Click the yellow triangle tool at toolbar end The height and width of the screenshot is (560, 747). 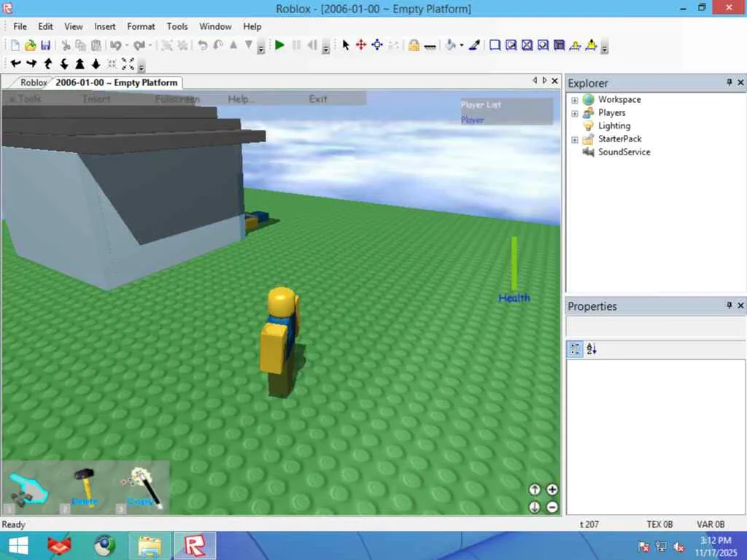pyautogui.click(x=591, y=45)
